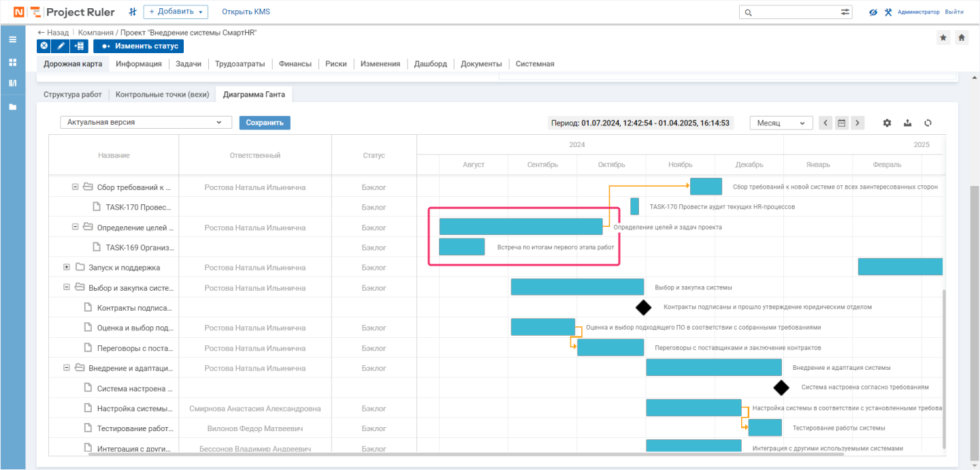The height and width of the screenshot is (470, 980).
Task: Open the boards icon in left sidebar
Action: click(x=12, y=83)
